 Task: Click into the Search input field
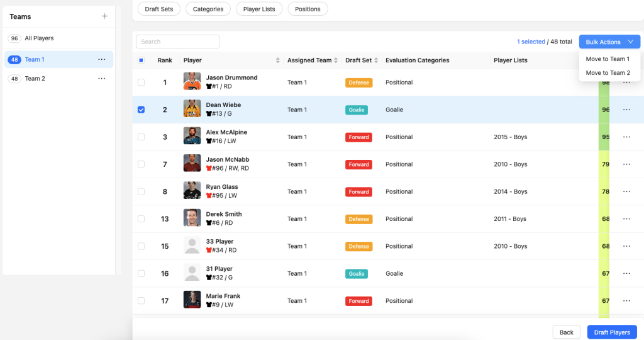coord(178,42)
